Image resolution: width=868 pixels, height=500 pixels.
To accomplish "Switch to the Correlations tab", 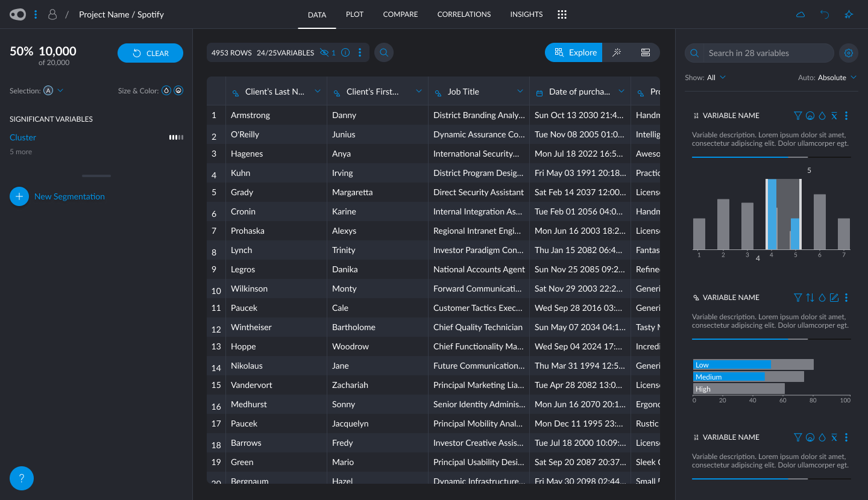I will point(464,14).
